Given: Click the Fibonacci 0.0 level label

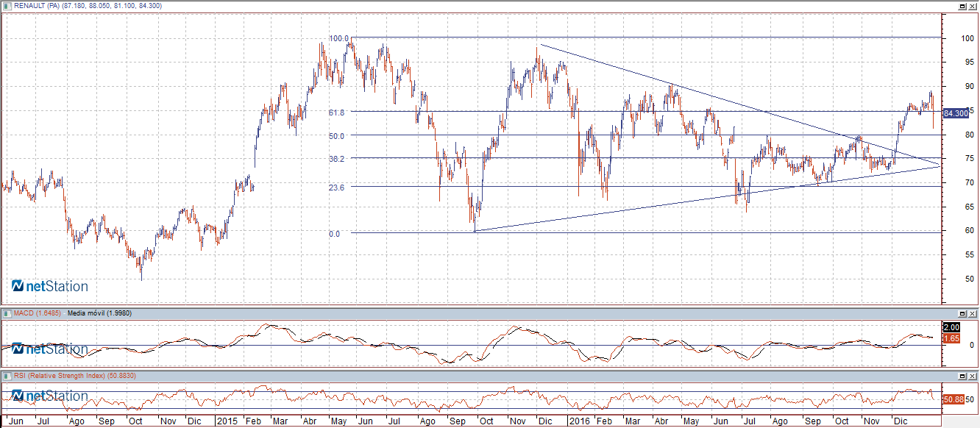Looking at the screenshot, I should pyautogui.click(x=335, y=234).
